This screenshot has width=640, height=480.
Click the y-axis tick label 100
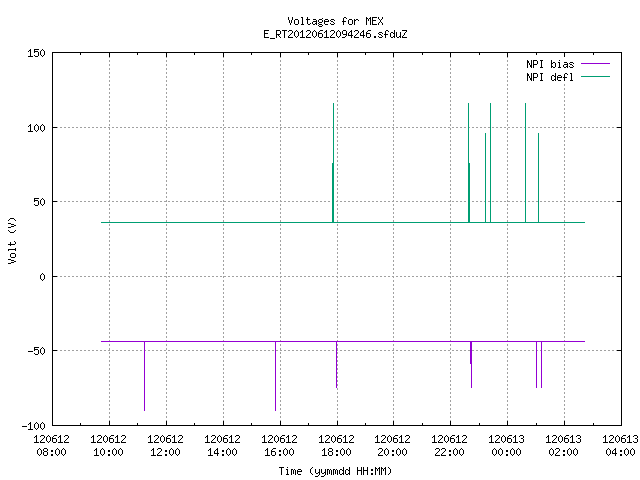click(x=36, y=128)
